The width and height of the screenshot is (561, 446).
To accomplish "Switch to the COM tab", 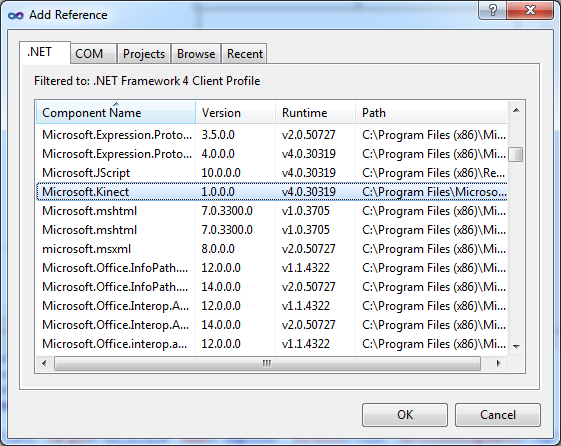I will 93,54.
